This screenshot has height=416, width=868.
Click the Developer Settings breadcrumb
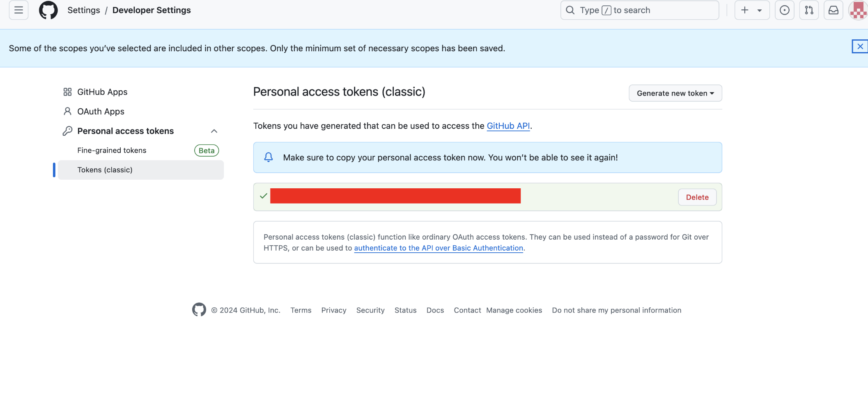tap(152, 10)
